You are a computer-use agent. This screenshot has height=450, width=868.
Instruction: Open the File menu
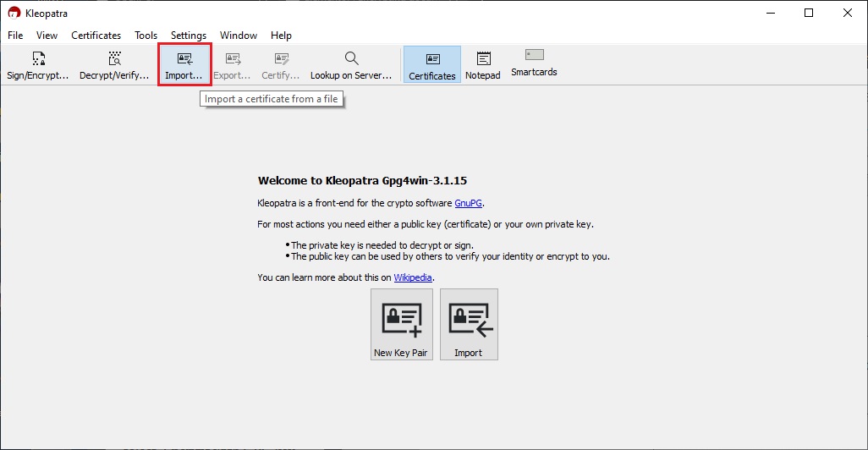point(15,36)
